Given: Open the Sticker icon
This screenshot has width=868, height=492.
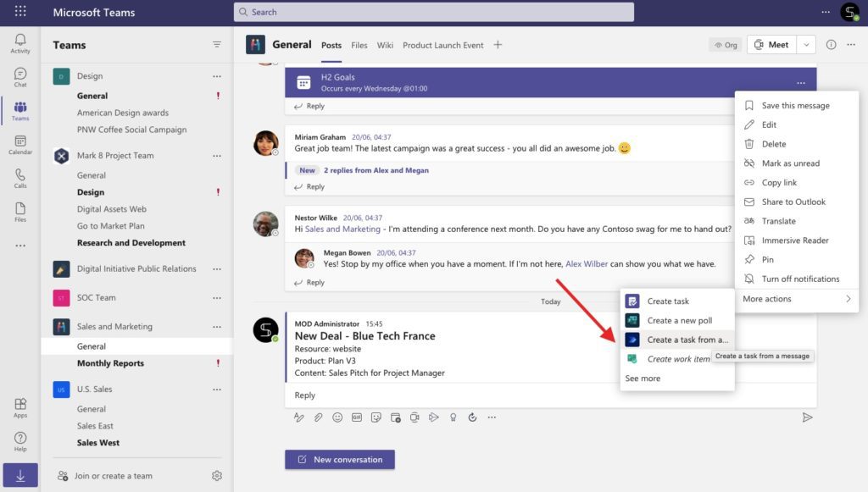Looking at the screenshot, I should pos(376,417).
